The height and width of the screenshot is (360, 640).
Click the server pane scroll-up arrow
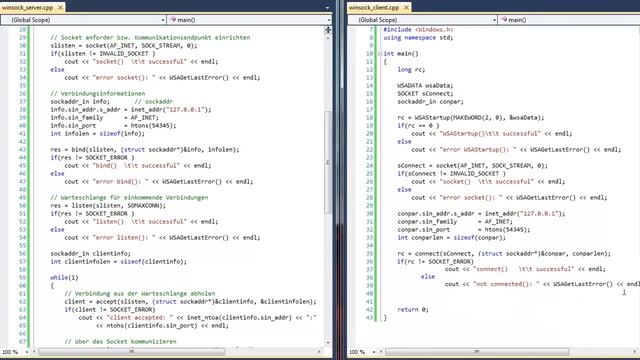click(x=328, y=38)
